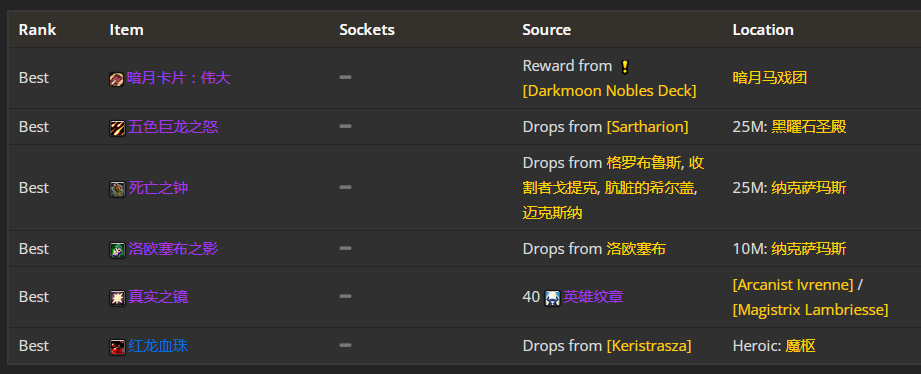Open the 黑曜石圣殿 location link
The height and width of the screenshot is (374, 921).
click(x=809, y=127)
